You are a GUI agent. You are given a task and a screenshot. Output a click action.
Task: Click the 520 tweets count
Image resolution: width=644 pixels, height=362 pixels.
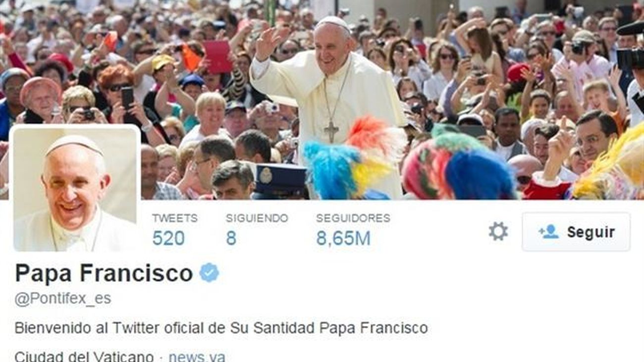tap(168, 238)
